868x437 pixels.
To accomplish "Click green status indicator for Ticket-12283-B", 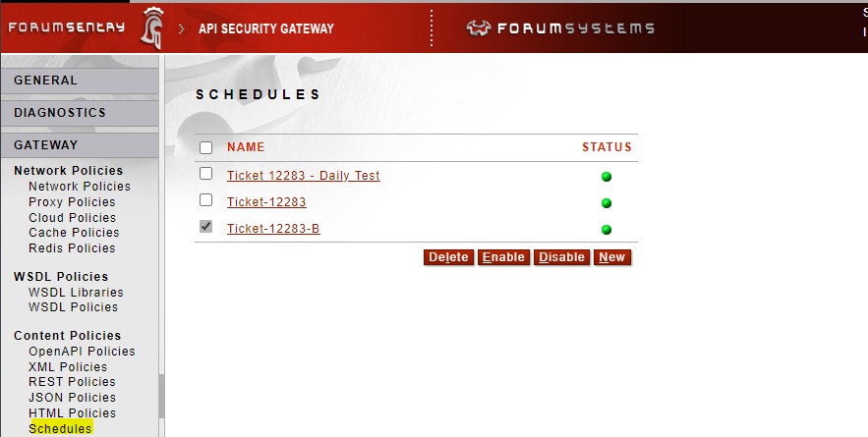I will [607, 230].
